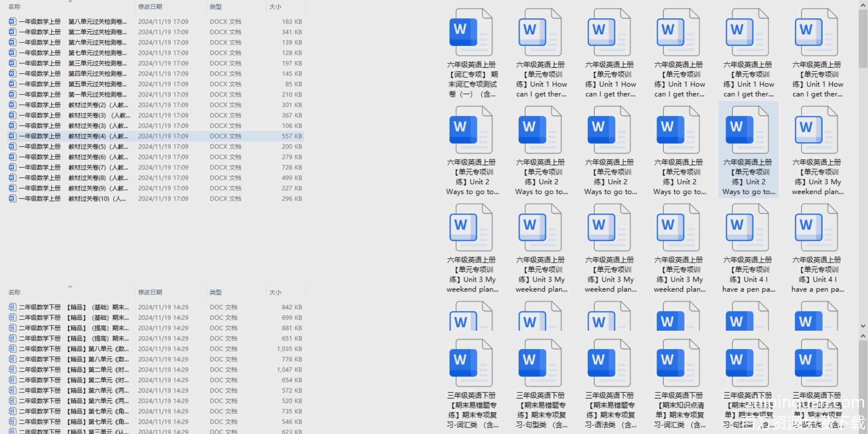This screenshot has height=434, width=868.
Task: Select the 557 KB 教材过关卷(4) highlighted row
Action: pyautogui.click(x=98, y=136)
